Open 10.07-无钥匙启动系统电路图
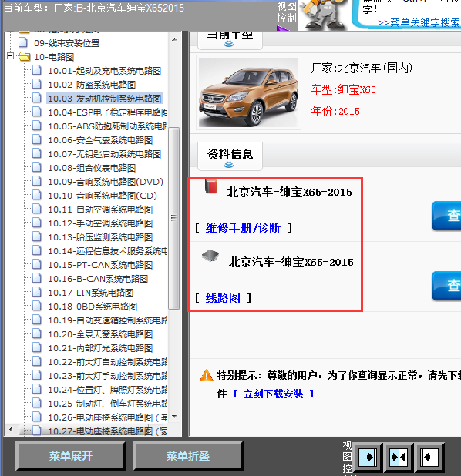This screenshot has height=476, width=461. click(104, 154)
